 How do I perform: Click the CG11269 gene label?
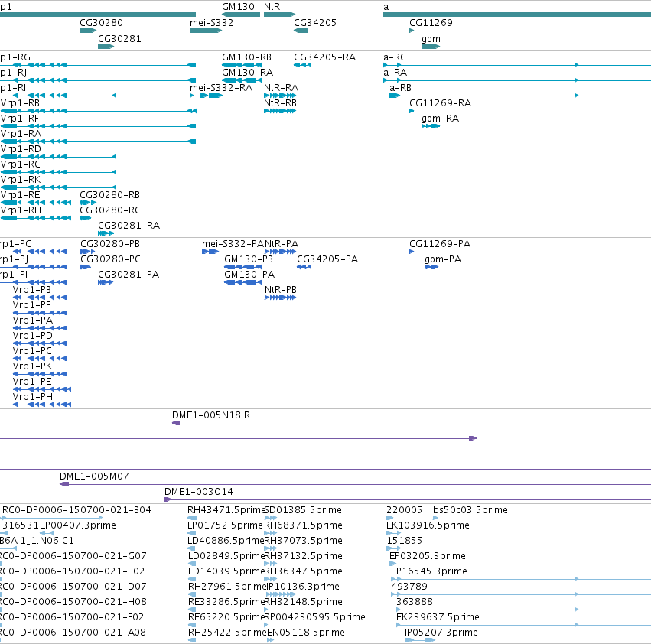tap(431, 23)
